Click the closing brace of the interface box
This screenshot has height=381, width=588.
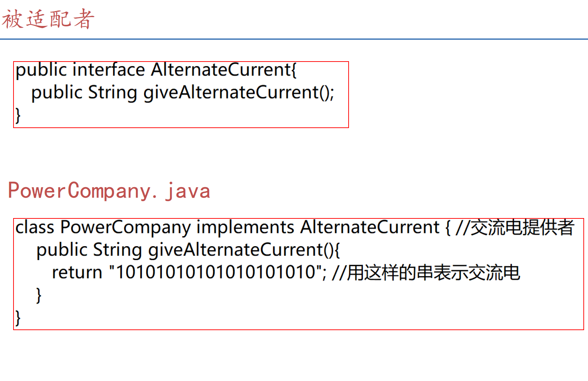[18, 116]
